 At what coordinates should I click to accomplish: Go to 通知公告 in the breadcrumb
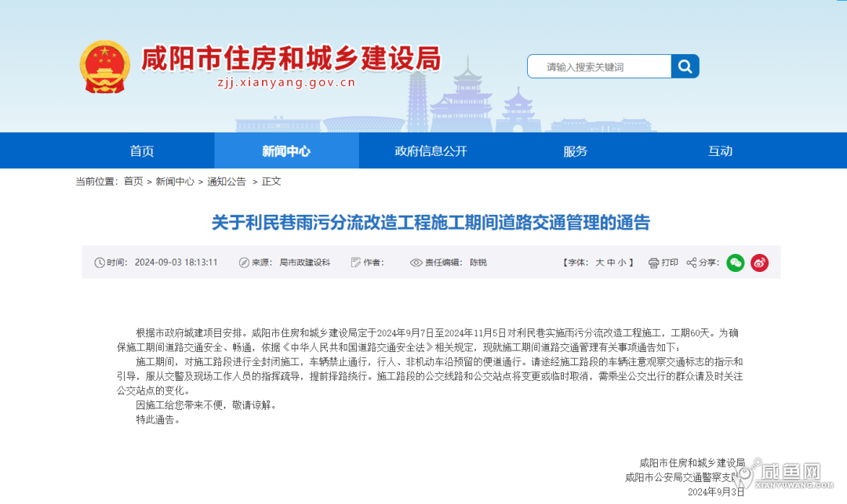pyautogui.click(x=227, y=182)
